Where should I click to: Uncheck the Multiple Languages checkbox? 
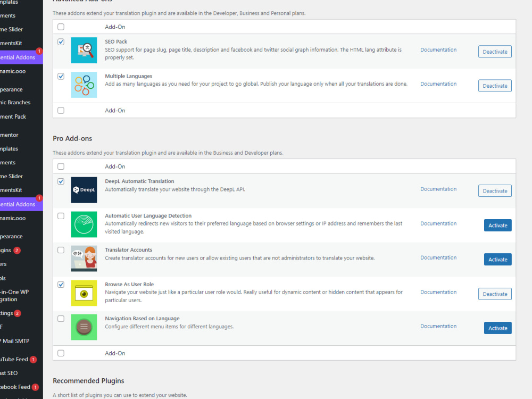(61, 76)
